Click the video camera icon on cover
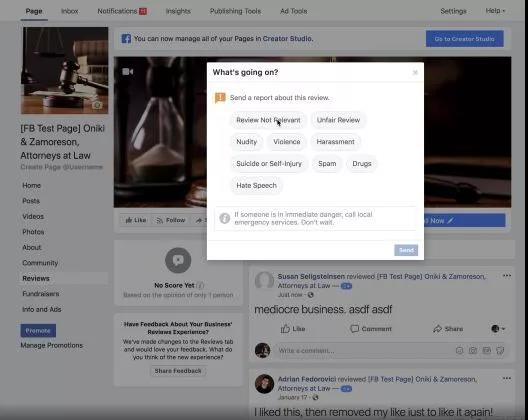The width and height of the screenshot is (528, 420). pyautogui.click(x=128, y=71)
